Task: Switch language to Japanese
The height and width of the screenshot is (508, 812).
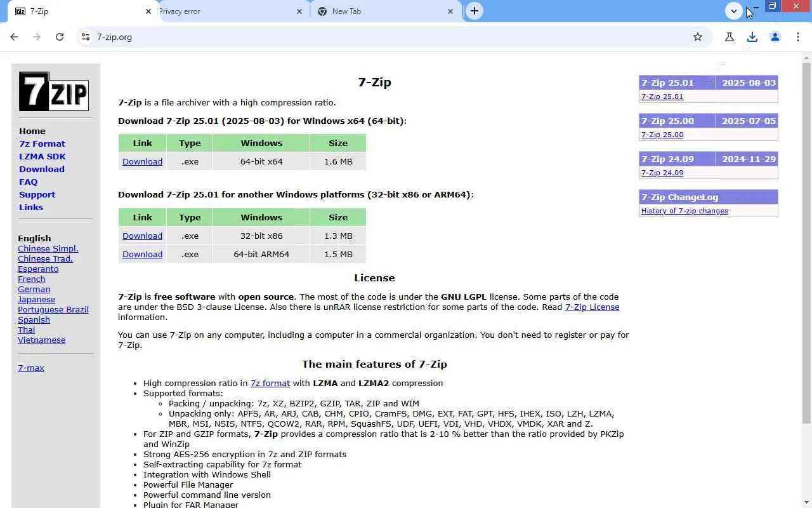Action: point(37,299)
